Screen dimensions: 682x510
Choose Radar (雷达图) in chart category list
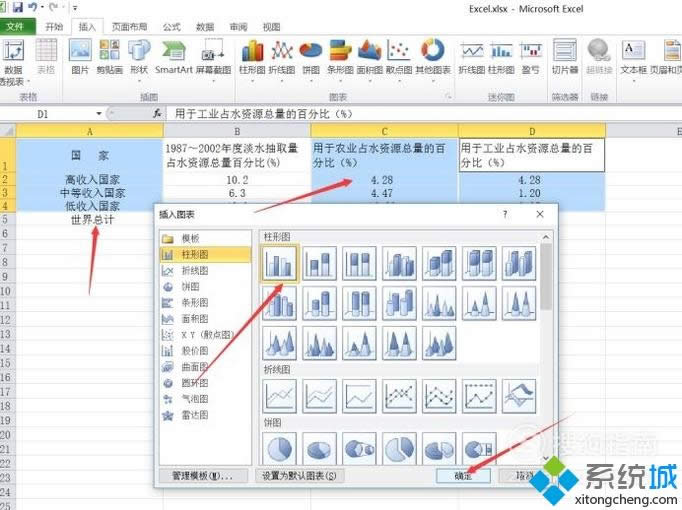[x=205, y=415]
